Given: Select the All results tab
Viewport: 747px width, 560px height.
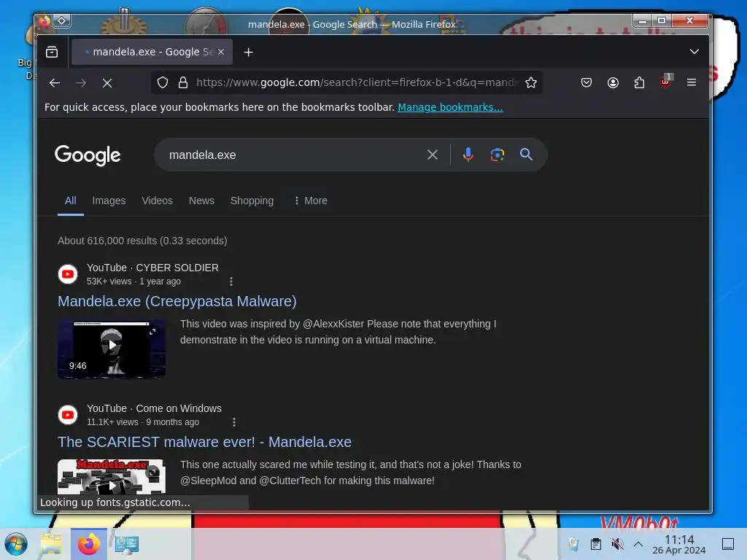Looking at the screenshot, I should click(71, 201).
